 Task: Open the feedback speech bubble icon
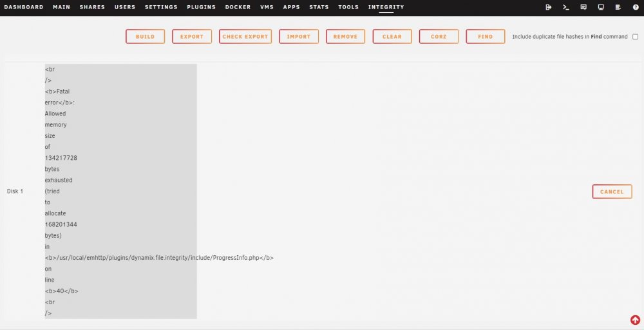(x=583, y=7)
